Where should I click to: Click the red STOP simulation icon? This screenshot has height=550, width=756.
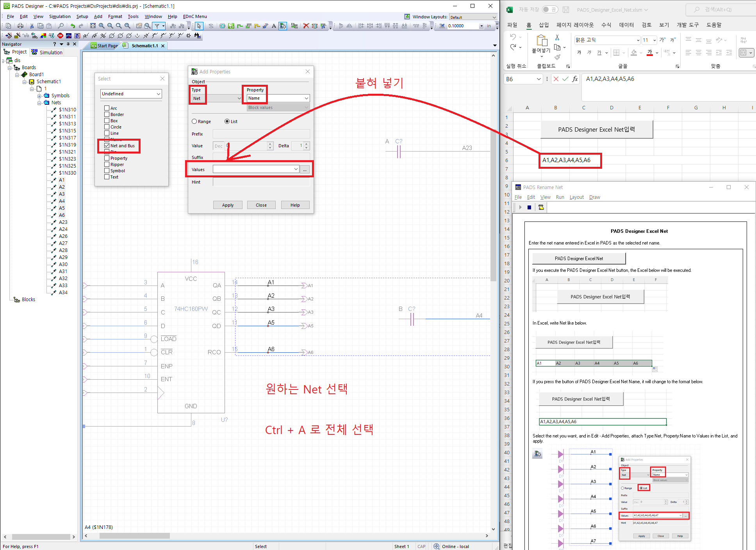point(60,36)
